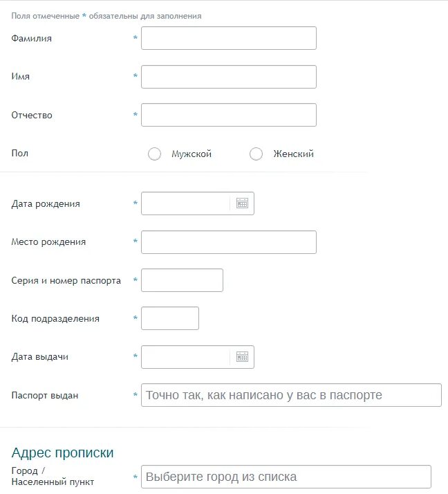Image resolution: width=448 pixels, height=494 pixels.
Task: Focus the Код подразделения field
Action: 170,318
